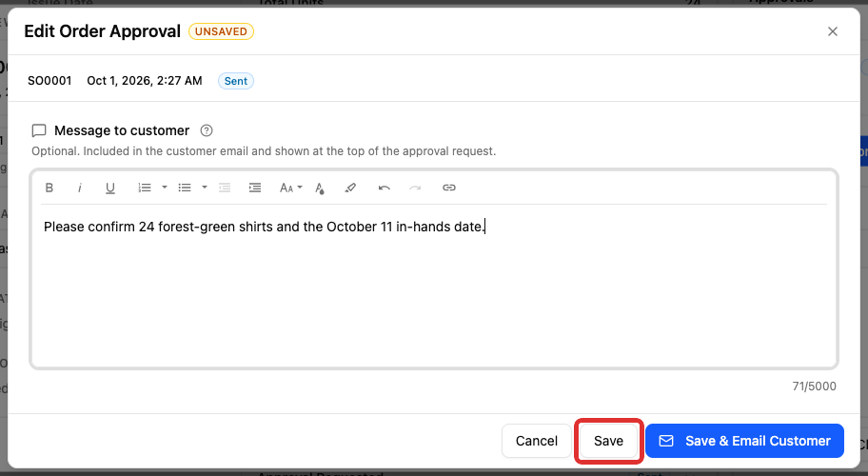The height and width of the screenshot is (476, 868).
Task: Show help for Message to customer
Action: pyautogui.click(x=207, y=130)
